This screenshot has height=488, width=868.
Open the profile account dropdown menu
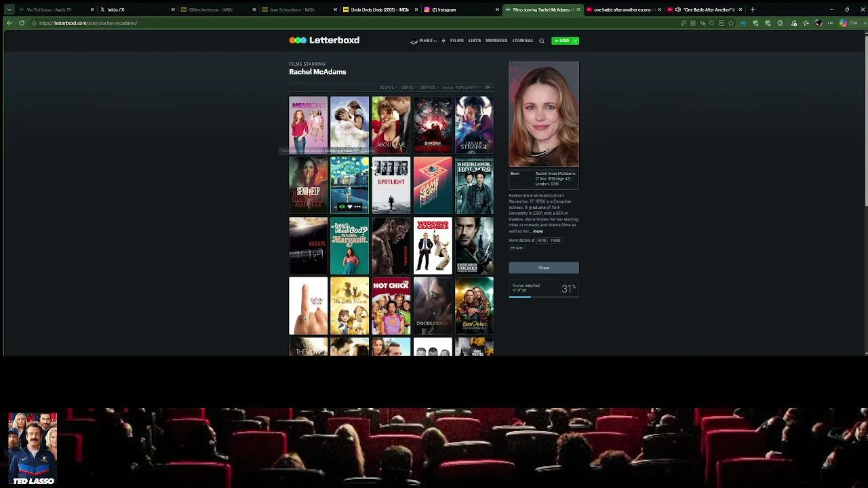[424, 41]
